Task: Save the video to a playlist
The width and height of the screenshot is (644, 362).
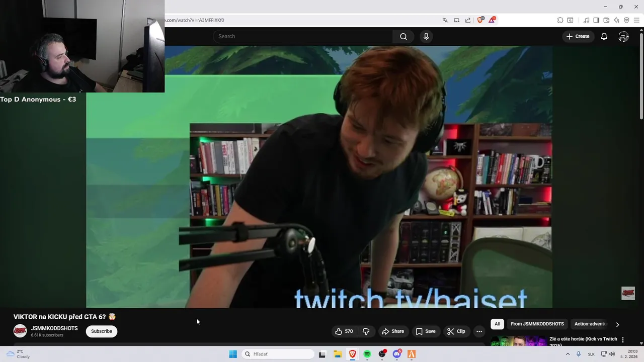Action: 426,331
